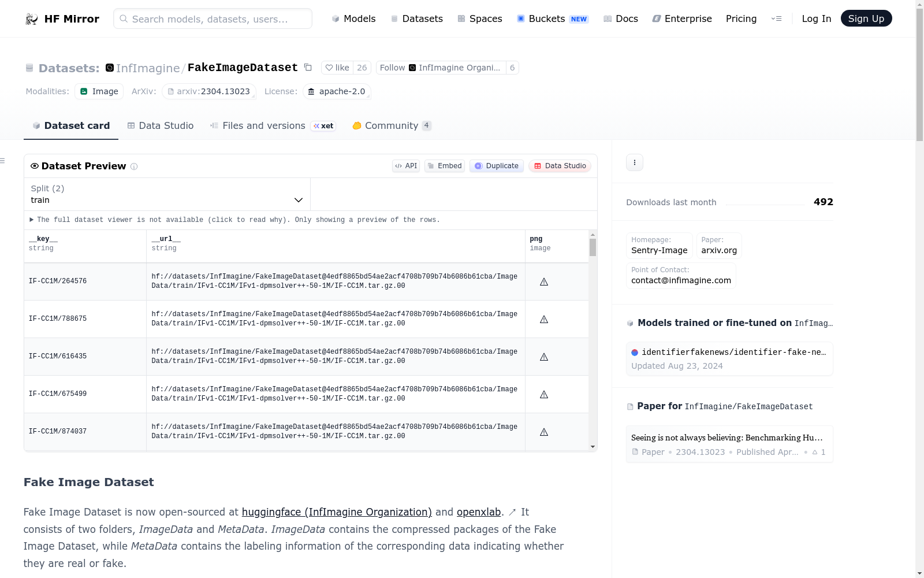Open the Seeing is not always believing paper

pyautogui.click(x=729, y=444)
